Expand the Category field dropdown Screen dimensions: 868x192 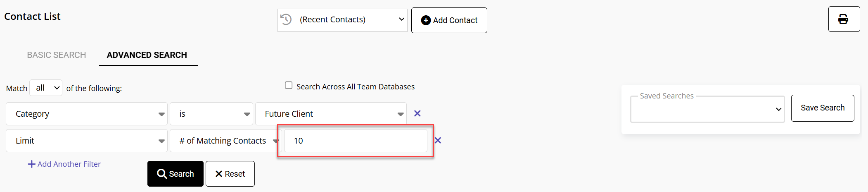87,114
